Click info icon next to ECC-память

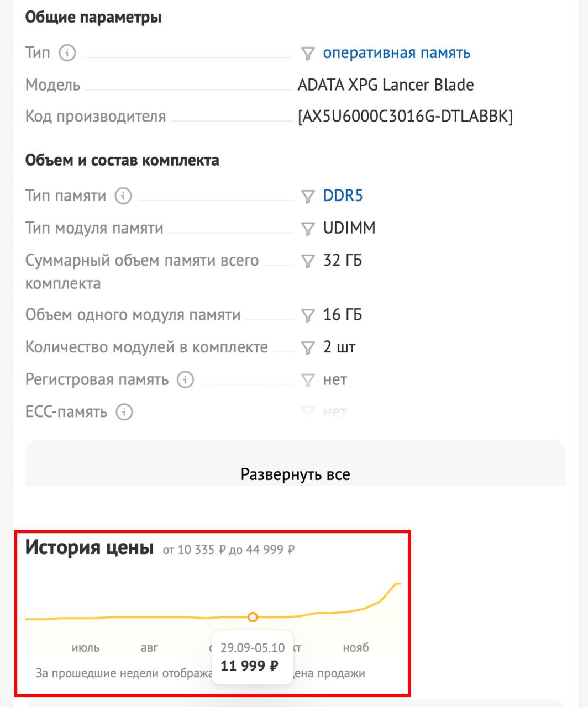124,412
